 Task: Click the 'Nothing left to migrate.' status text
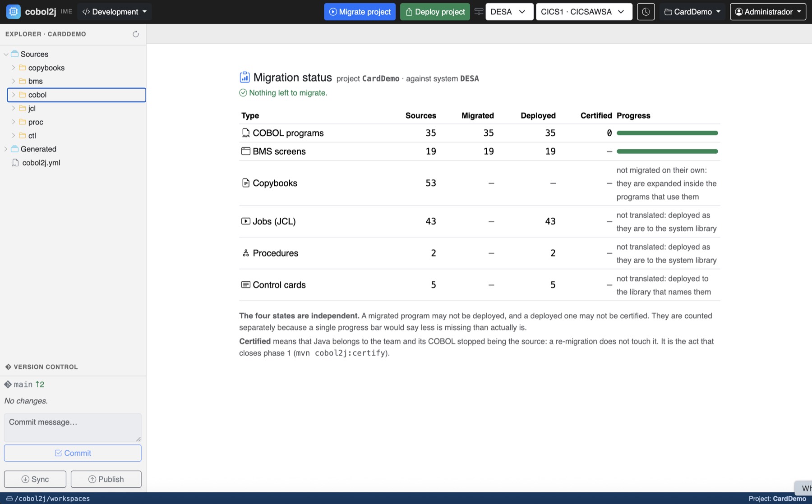288,93
